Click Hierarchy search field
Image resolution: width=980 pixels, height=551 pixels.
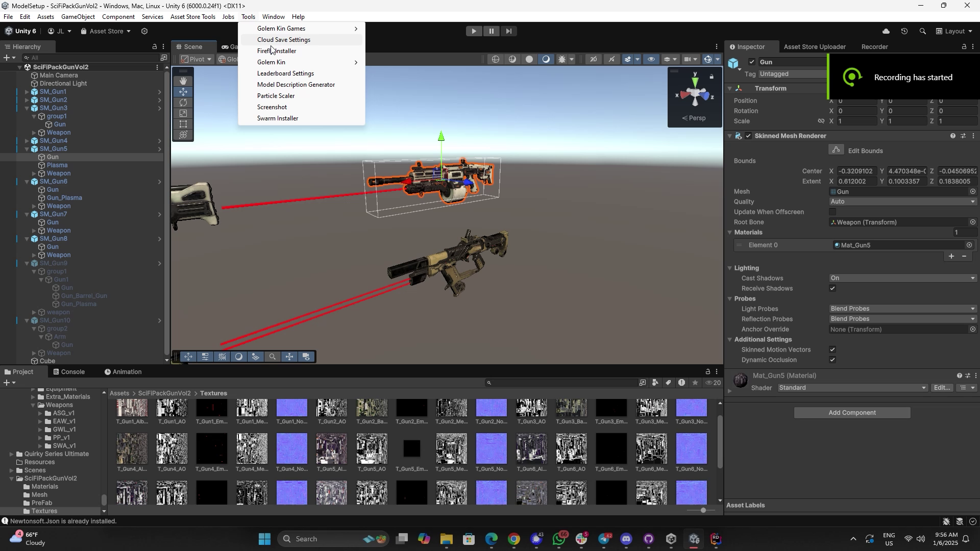(90, 58)
